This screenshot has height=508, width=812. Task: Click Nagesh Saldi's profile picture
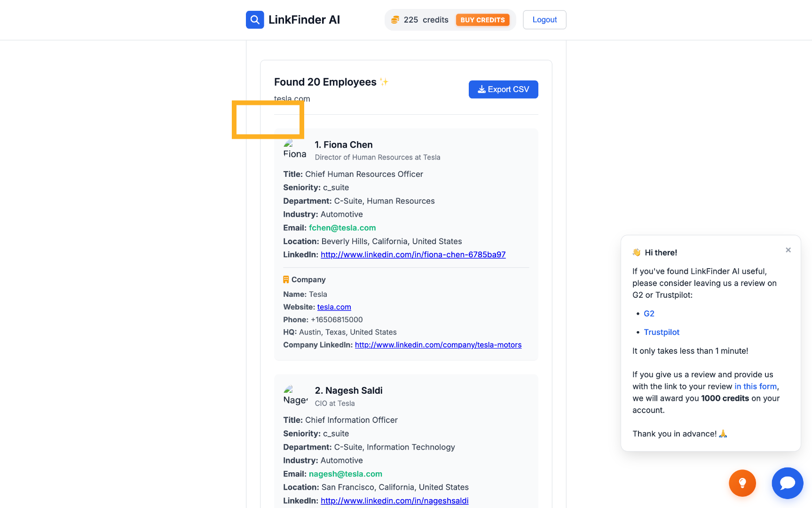[x=295, y=396]
